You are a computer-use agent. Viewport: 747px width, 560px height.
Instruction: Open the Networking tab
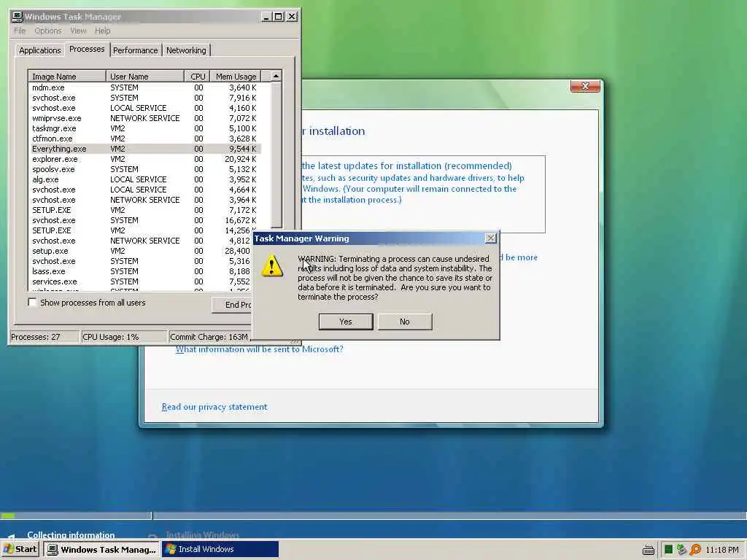pos(186,50)
